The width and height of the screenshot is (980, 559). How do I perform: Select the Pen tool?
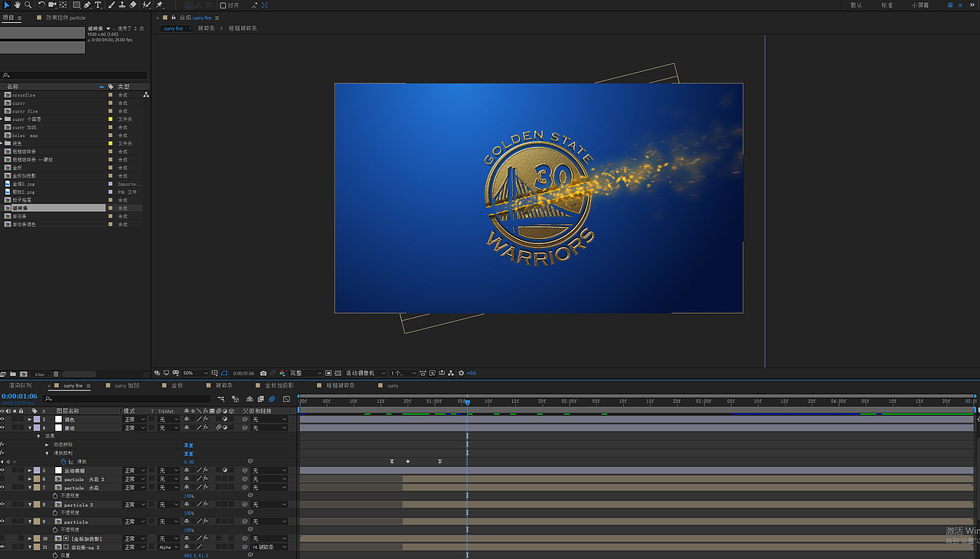88,5
